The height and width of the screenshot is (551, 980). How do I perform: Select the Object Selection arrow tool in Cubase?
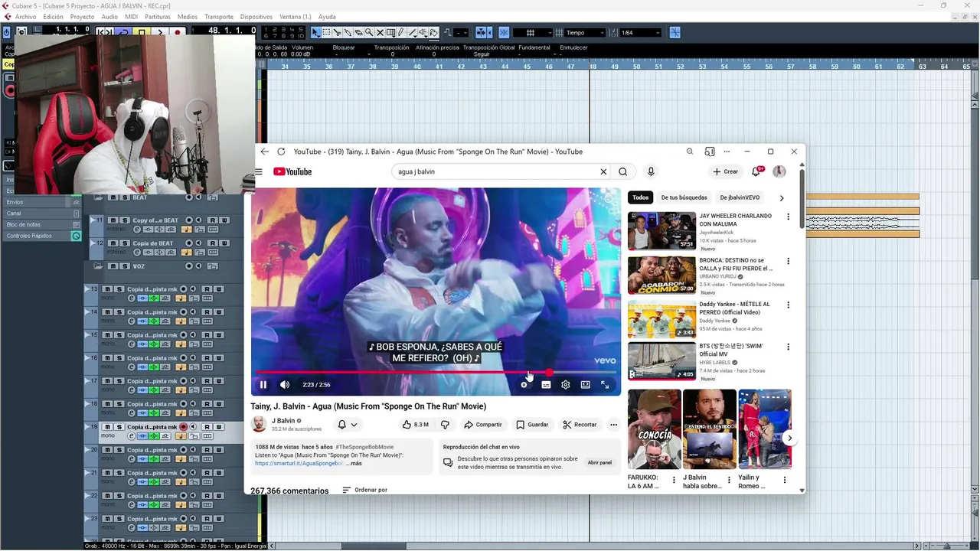point(315,33)
